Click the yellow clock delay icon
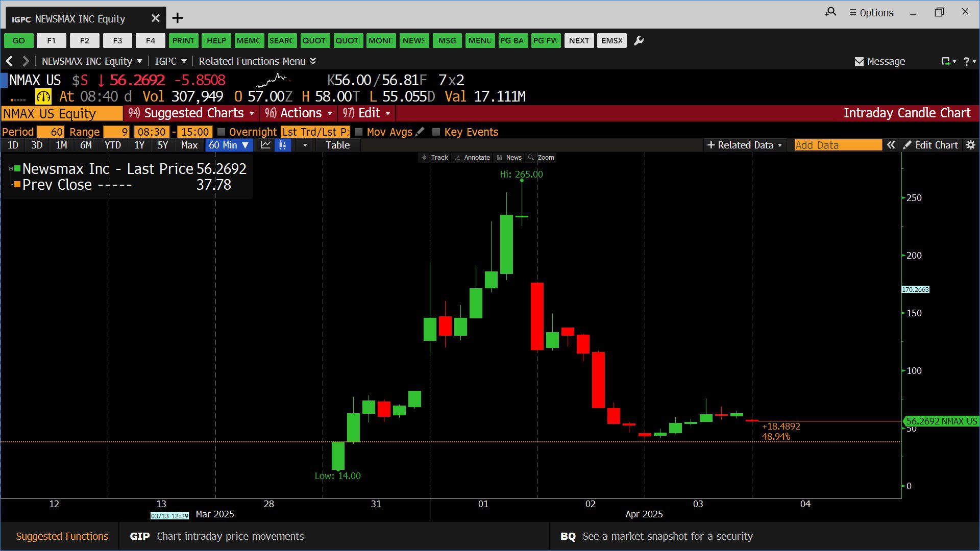Image resolution: width=980 pixels, height=551 pixels. [43, 96]
